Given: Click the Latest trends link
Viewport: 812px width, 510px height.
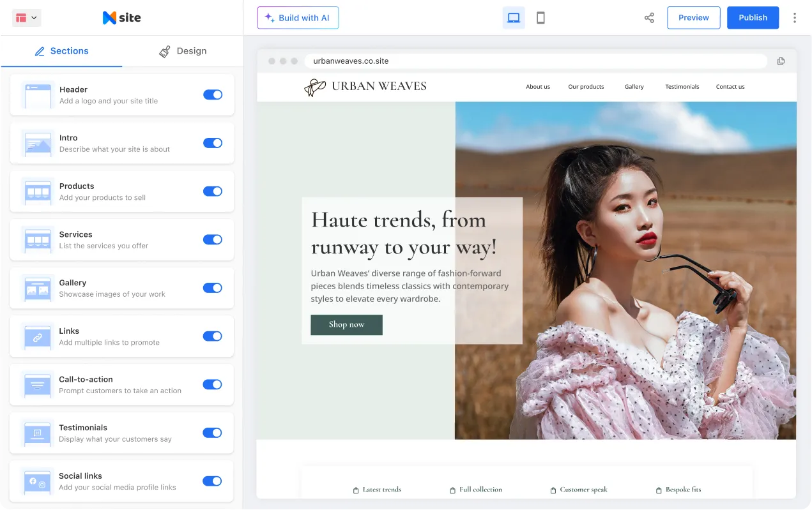Looking at the screenshot, I should (x=382, y=490).
